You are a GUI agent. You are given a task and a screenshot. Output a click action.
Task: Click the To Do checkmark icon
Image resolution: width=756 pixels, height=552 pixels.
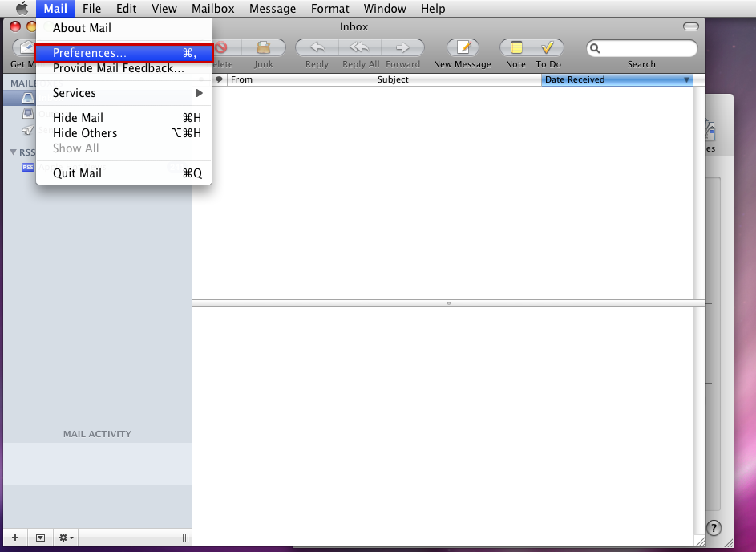[548, 47]
